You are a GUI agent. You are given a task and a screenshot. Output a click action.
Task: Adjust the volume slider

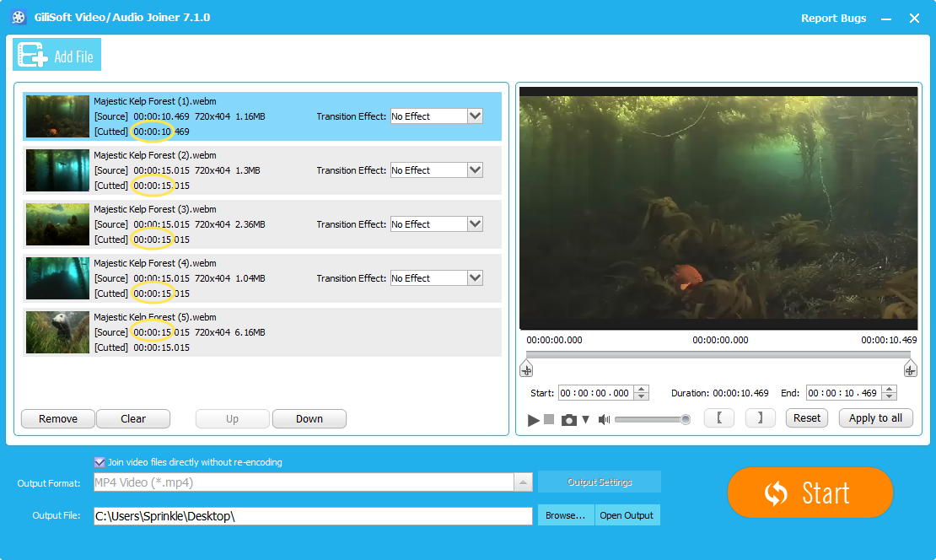pos(653,420)
